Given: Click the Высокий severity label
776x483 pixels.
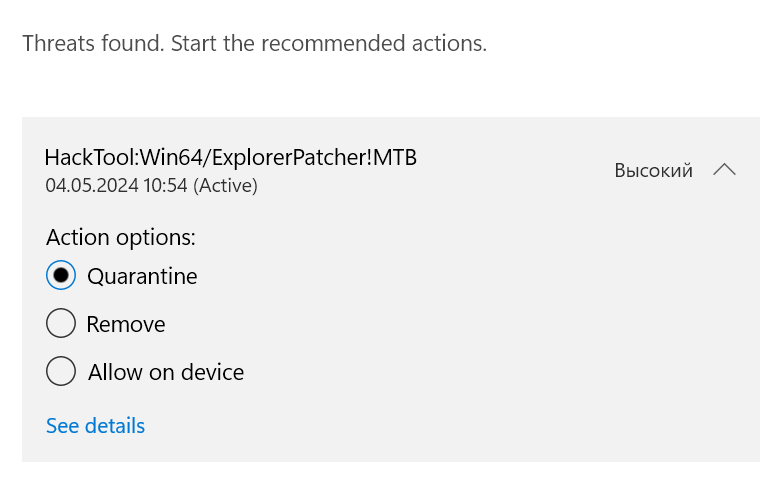Looking at the screenshot, I should coord(653,171).
